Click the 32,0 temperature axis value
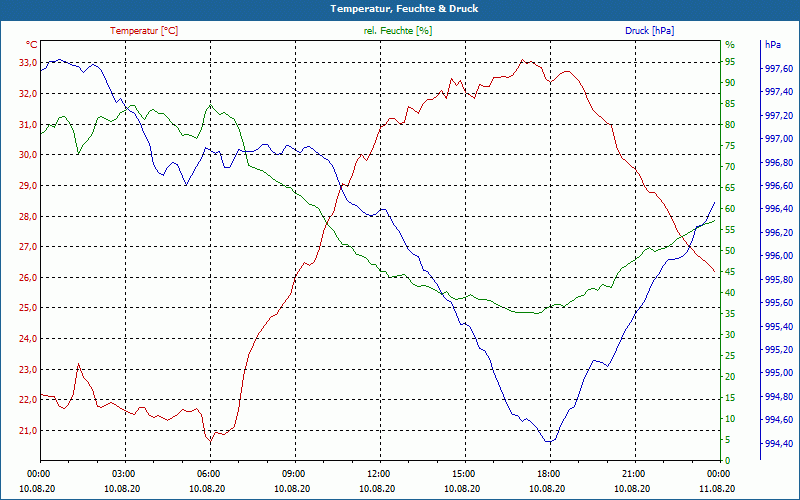The image size is (800, 500). 28,93
